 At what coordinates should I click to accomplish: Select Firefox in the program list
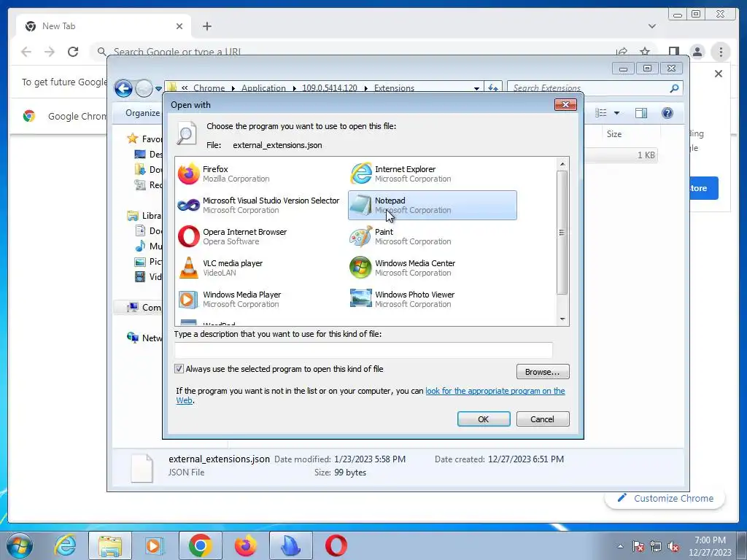click(x=260, y=174)
